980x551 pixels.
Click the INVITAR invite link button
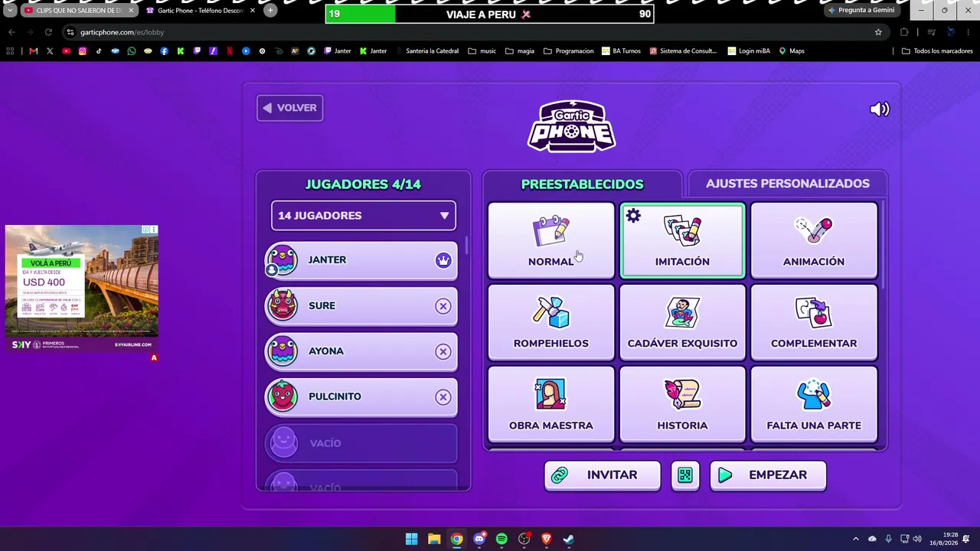[x=603, y=475]
